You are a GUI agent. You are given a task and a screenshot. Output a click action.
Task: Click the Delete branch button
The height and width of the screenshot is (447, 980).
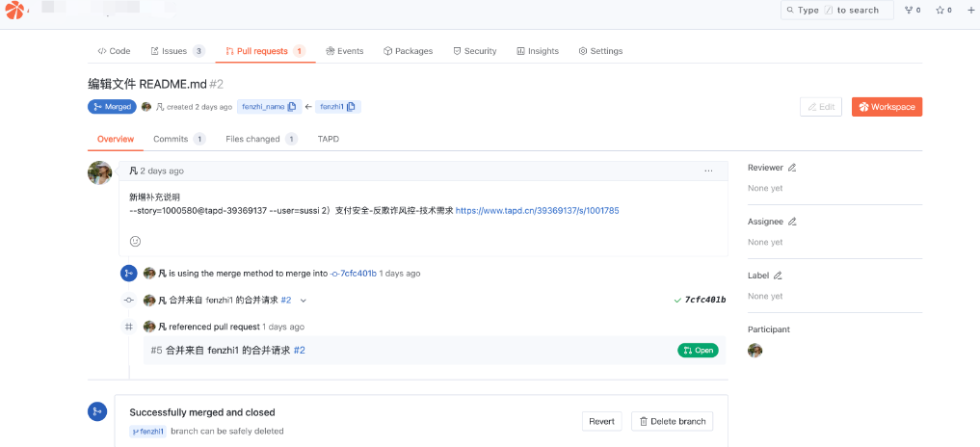click(x=672, y=421)
